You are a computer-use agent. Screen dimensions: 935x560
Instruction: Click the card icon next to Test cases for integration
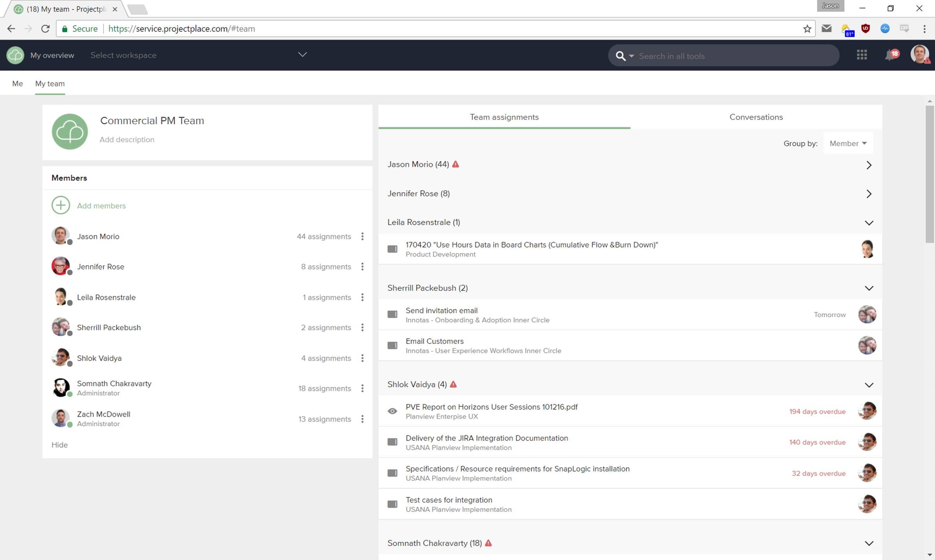point(392,504)
